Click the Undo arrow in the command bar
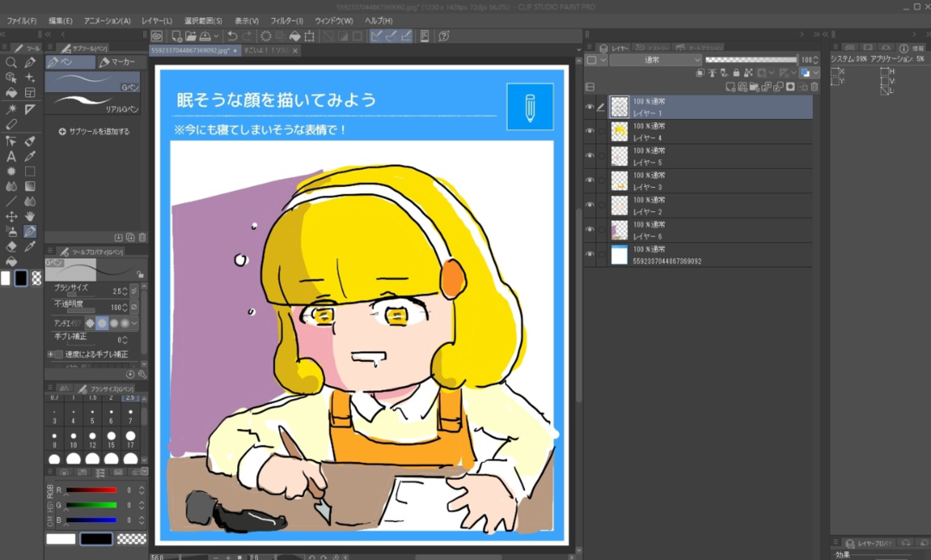The image size is (931, 560). coord(232,36)
